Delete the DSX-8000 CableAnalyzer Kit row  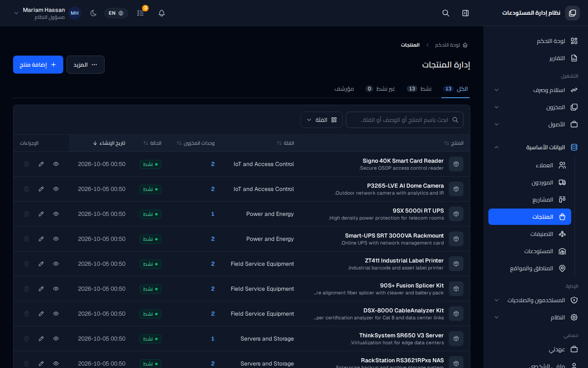[27, 314]
